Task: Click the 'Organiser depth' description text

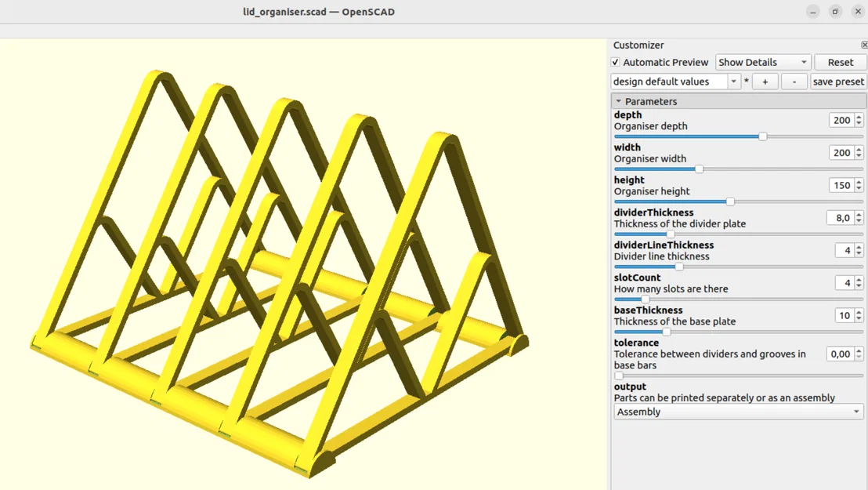Action: [650, 126]
